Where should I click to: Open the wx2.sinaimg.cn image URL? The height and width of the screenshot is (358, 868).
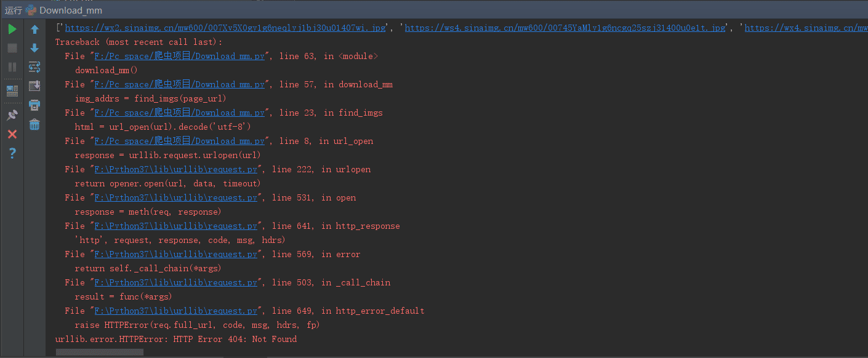225,28
